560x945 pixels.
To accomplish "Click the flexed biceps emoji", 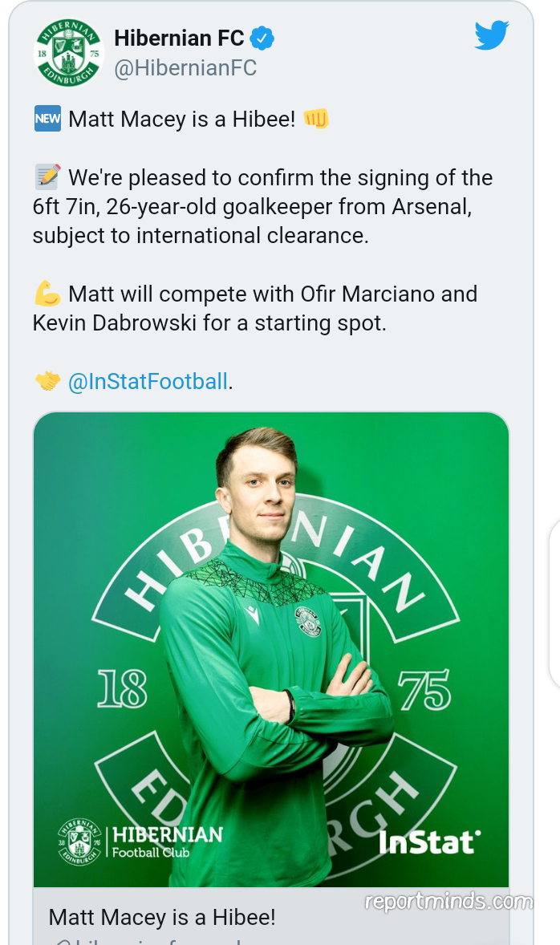I will (x=47, y=294).
